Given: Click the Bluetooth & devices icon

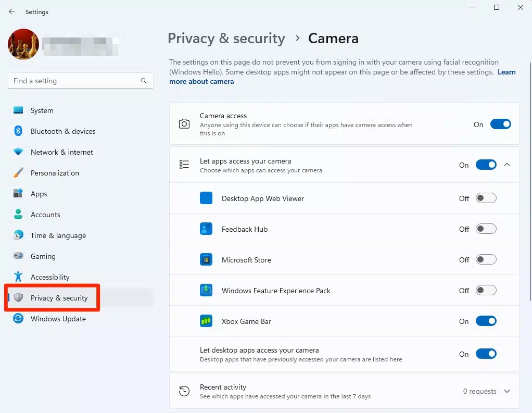Looking at the screenshot, I should pos(18,131).
